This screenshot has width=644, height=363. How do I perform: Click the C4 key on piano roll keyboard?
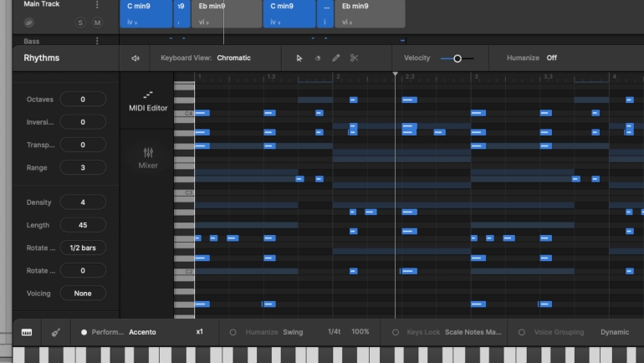pyautogui.click(x=184, y=114)
